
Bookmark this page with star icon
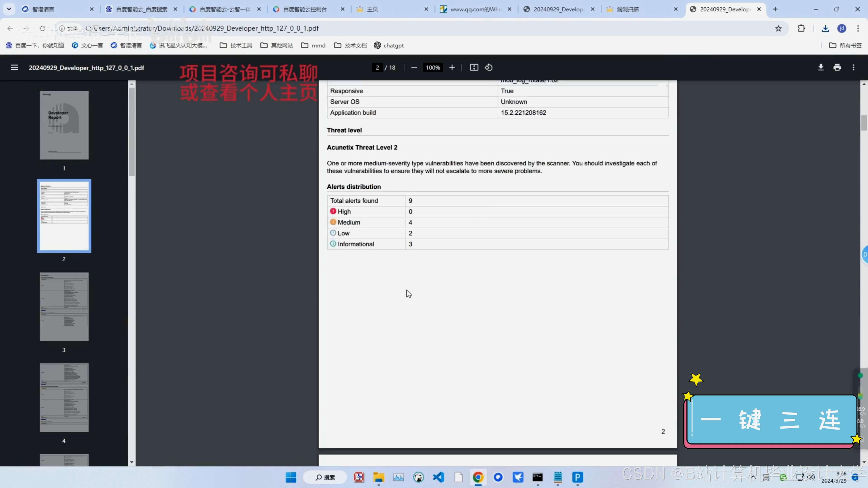[x=778, y=28]
